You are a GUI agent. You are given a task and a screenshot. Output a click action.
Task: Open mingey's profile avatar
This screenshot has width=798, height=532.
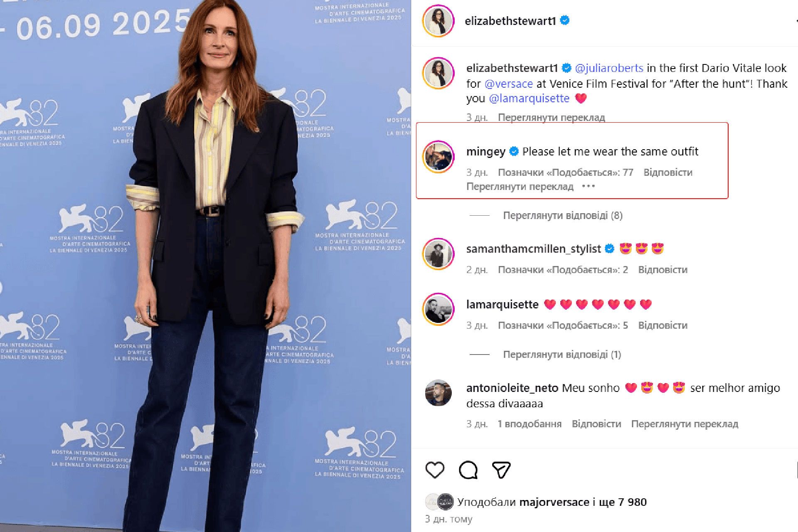pos(438,157)
